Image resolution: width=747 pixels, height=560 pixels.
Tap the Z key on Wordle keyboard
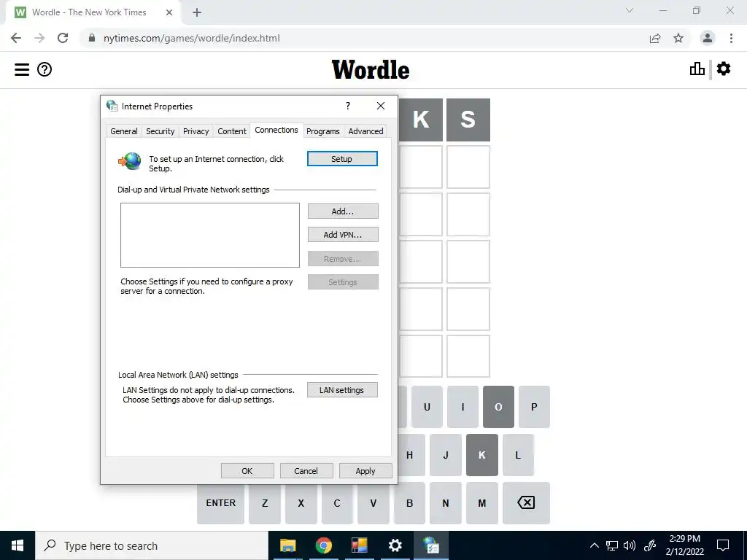click(x=265, y=503)
